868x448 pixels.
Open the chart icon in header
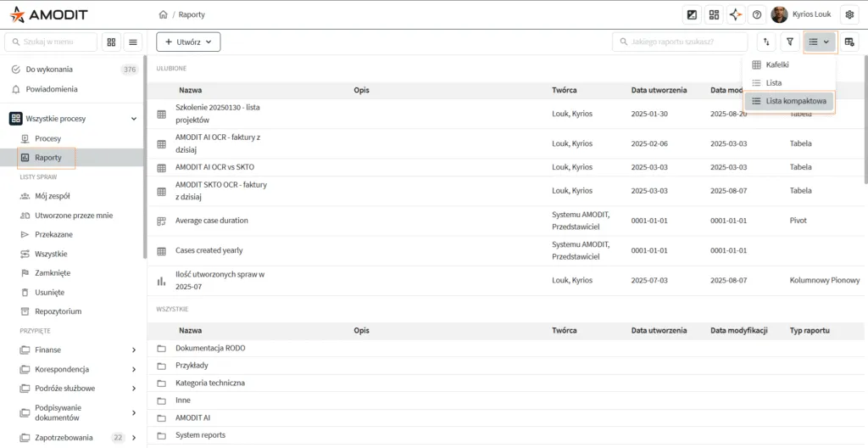tap(692, 15)
